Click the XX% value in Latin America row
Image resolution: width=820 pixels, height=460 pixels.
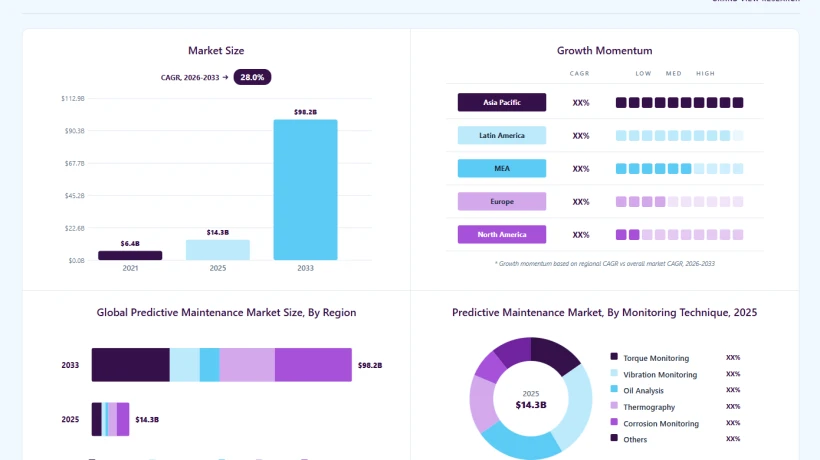point(580,136)
